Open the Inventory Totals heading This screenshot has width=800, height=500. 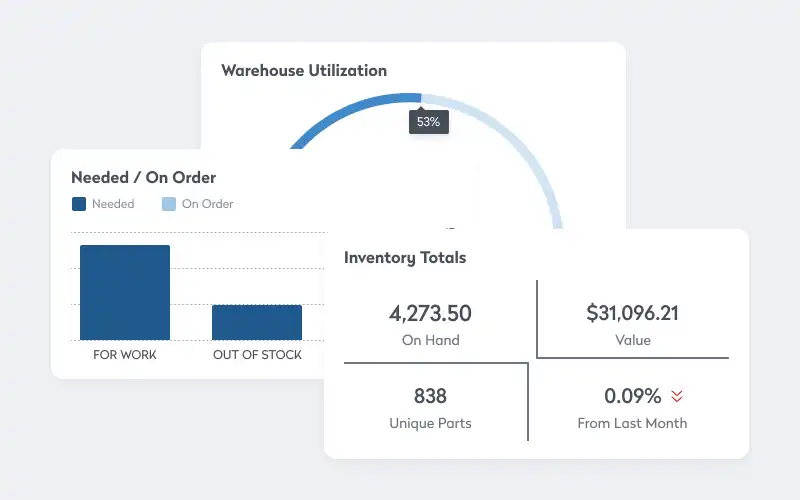(x=405, y=257)
